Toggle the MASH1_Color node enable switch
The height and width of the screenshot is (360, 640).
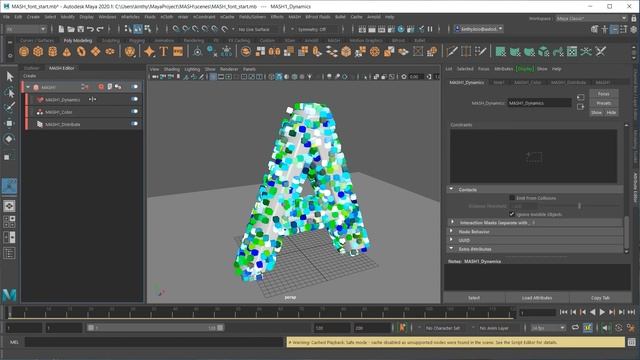[x=135, y=111]
